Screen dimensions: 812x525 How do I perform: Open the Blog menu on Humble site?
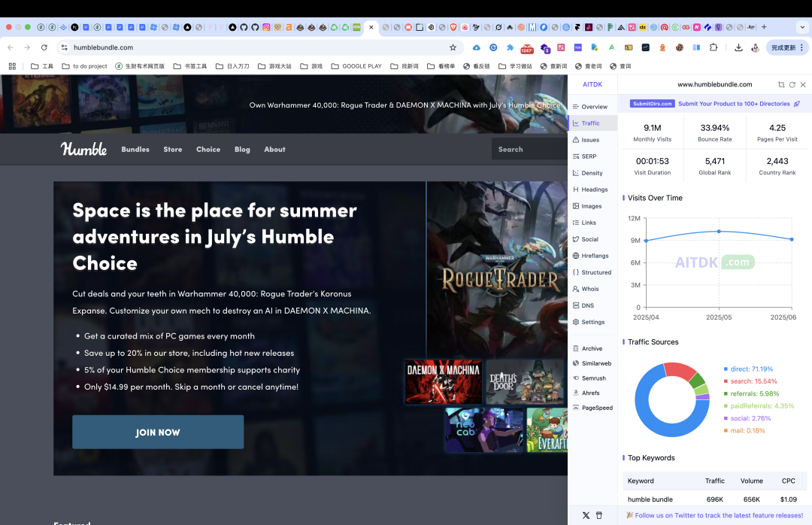click(242, 149)
